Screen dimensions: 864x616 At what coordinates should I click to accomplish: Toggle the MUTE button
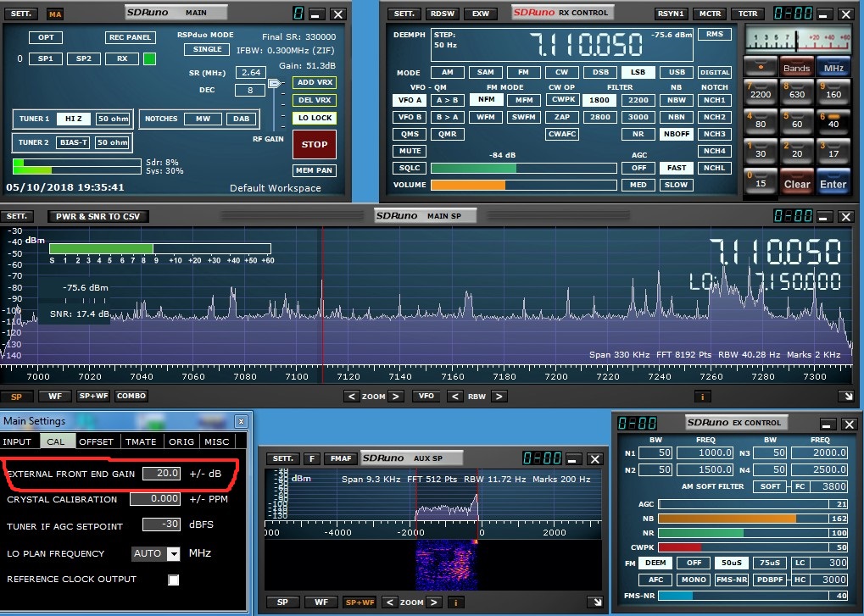click(410, 151)
